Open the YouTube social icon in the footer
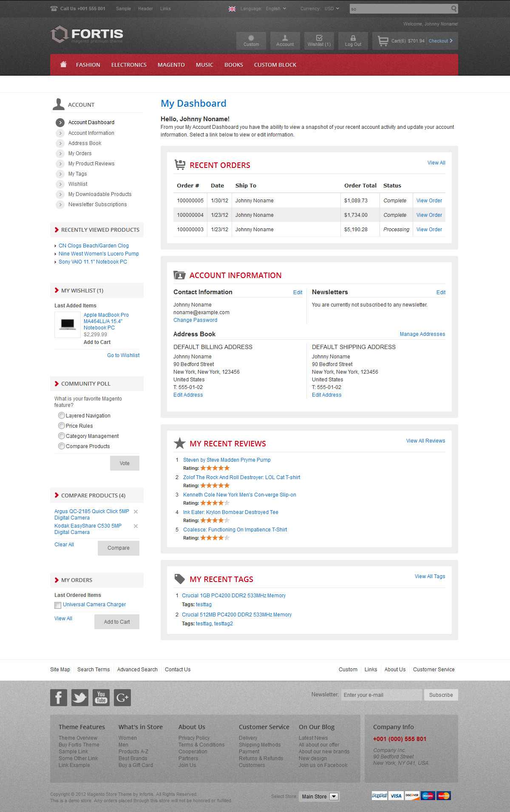The height and width of the screenshot is (812, 510). [x=101, y=698]
